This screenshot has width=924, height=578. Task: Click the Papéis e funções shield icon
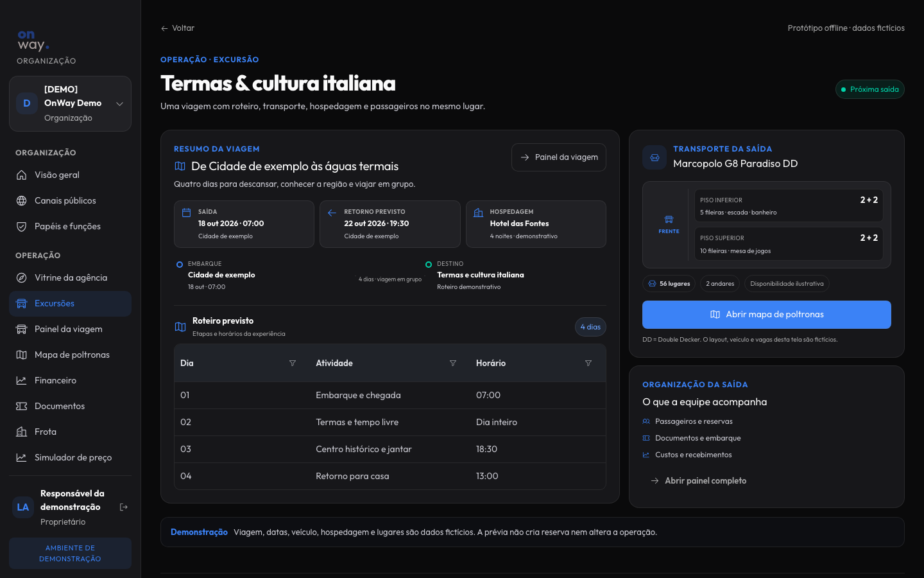pyautogui.click(x=21, y=226)
